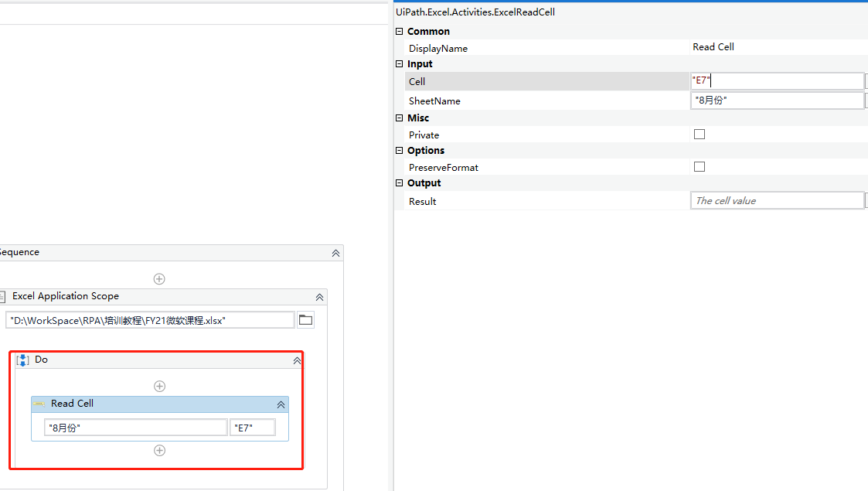Click the blue Do sequence icon
The height and width of the screenshot is (491, 868).
pos(22,360)
